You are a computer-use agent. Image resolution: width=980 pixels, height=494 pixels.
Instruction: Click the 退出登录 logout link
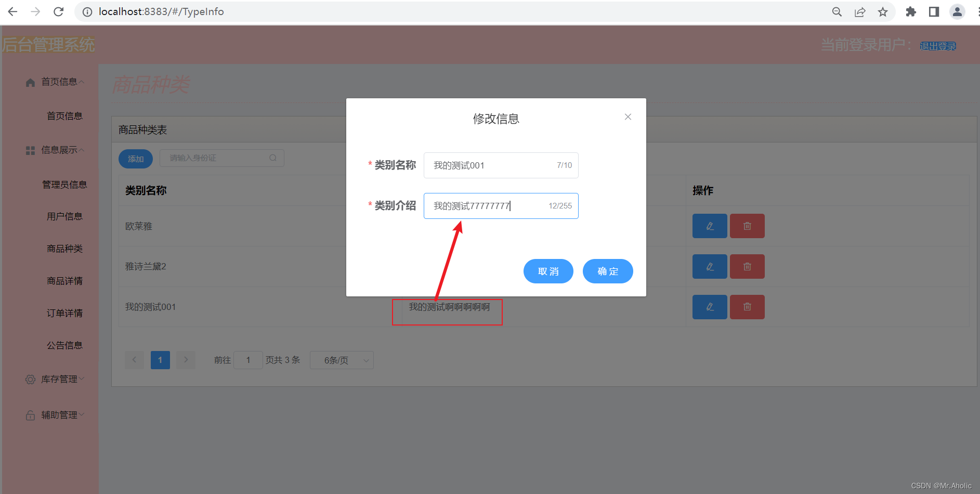coord(937,46)
